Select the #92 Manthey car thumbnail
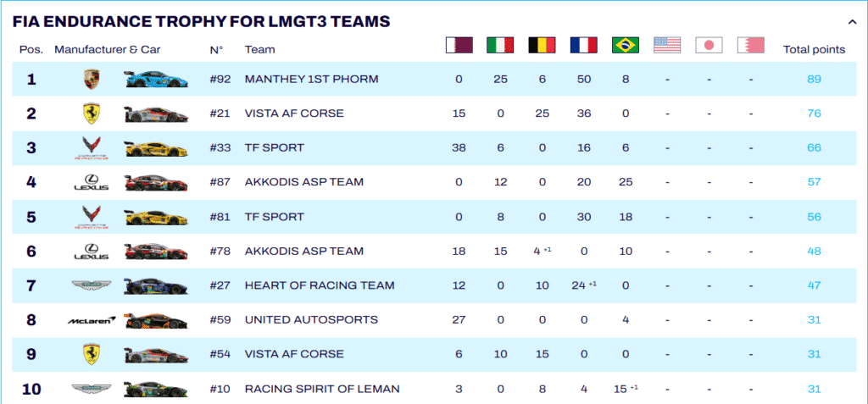Viewport: 868px width, 404px height. coord(153,80)
